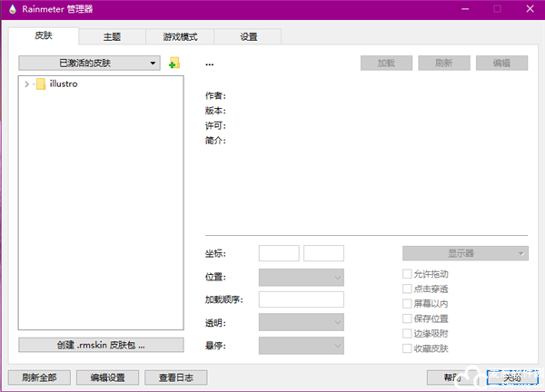Go to the 设置 tab
This screenshot has height=392, width=545.
248,37
